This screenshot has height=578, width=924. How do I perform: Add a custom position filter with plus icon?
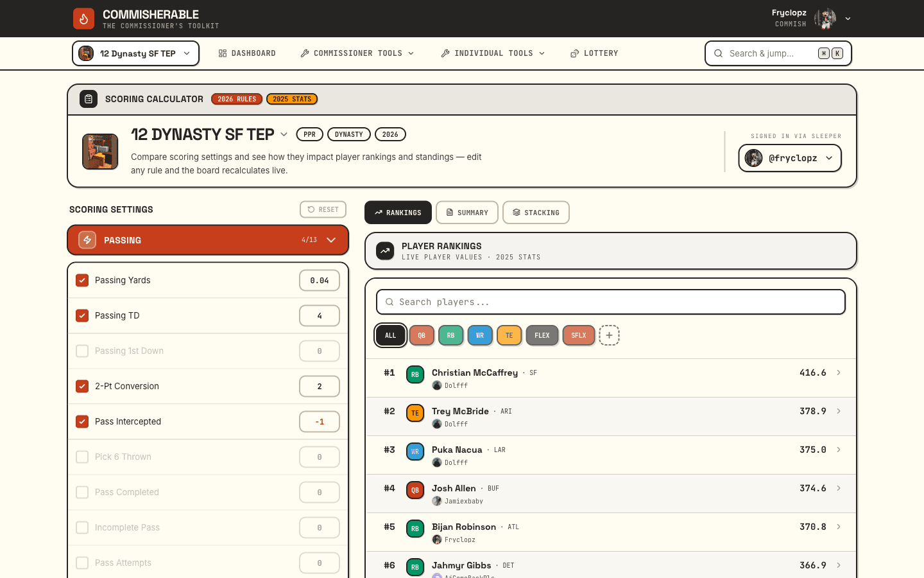[609, 335]
